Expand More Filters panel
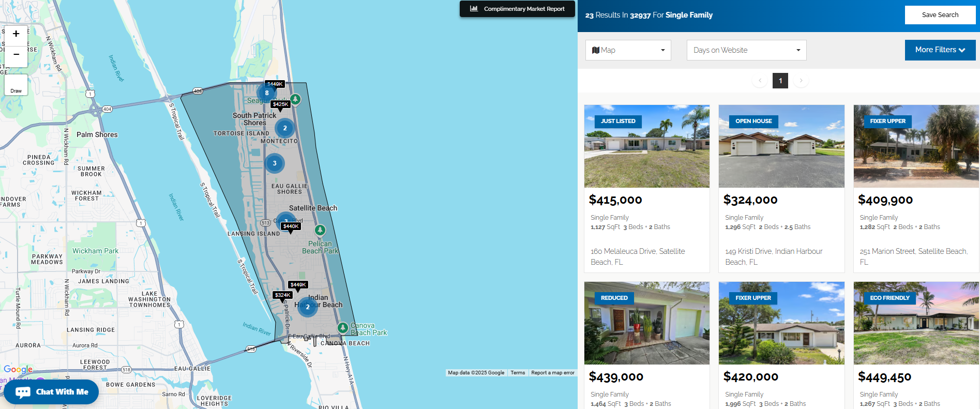The height and width of the screenshot is (409, 980). coord(940,50)
